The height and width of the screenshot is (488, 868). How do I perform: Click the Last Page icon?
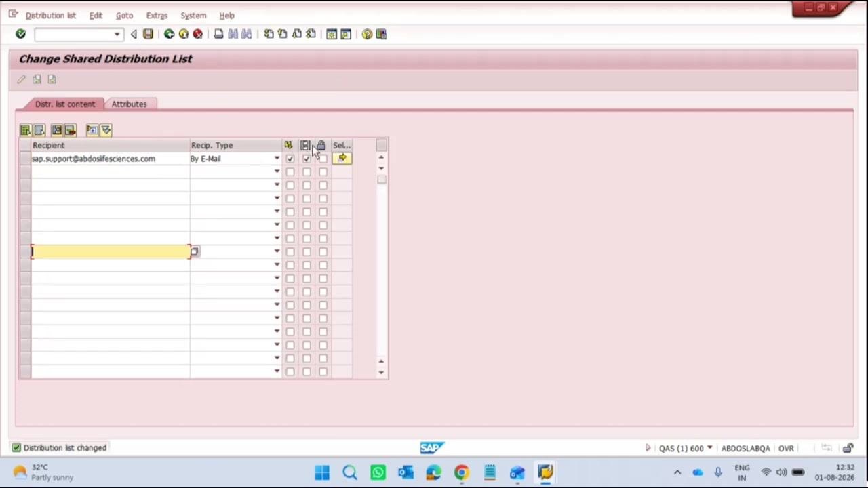click(311, 34)
